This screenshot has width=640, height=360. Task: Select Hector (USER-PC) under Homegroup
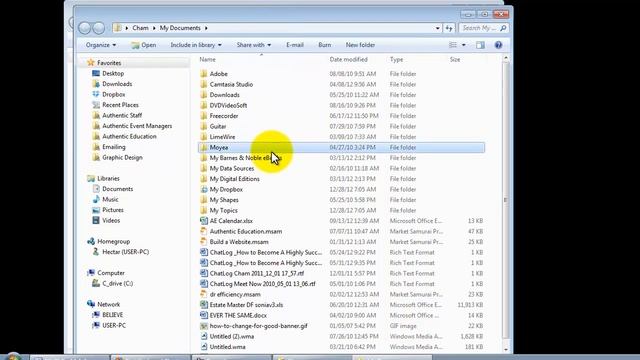(x=125, y=252)
